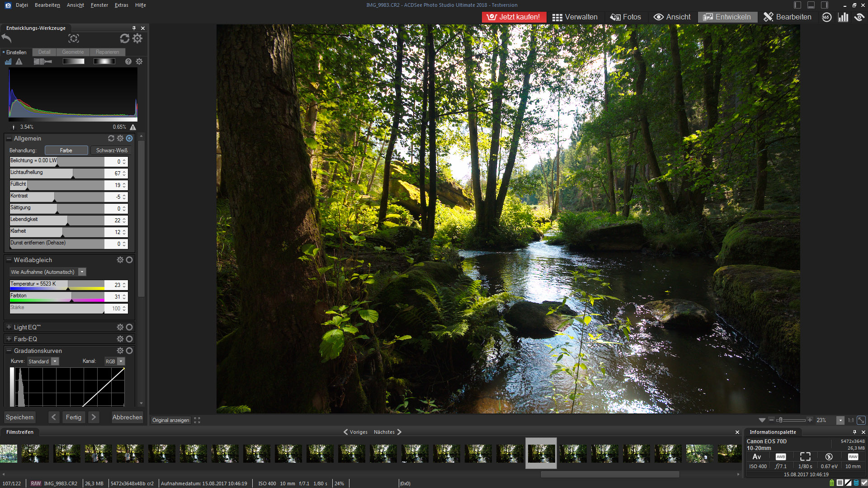Screen dimensions: 868x488
Task: Click the Speichern button
Action: (x=19, y=417)
